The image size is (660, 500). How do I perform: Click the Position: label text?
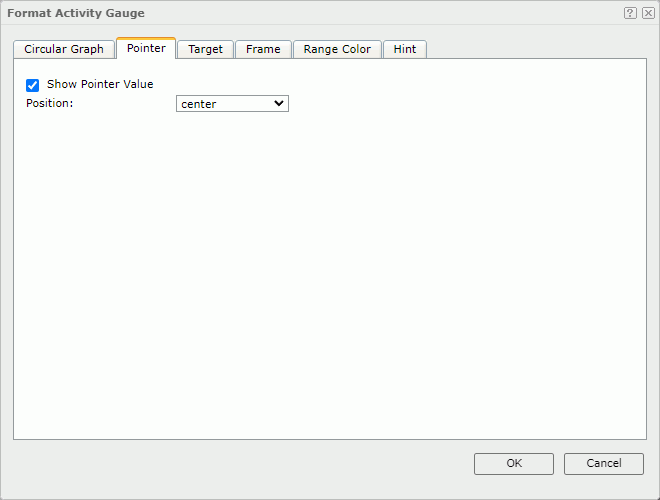(x=50, y=103)
